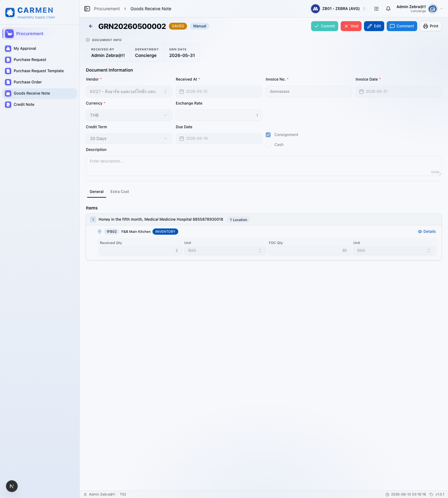
Task: Click the Document Info information icon
Action: 88,40
